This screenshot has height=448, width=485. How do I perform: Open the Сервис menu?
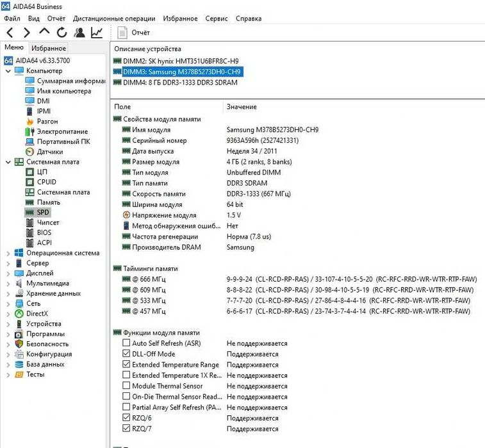217,19
